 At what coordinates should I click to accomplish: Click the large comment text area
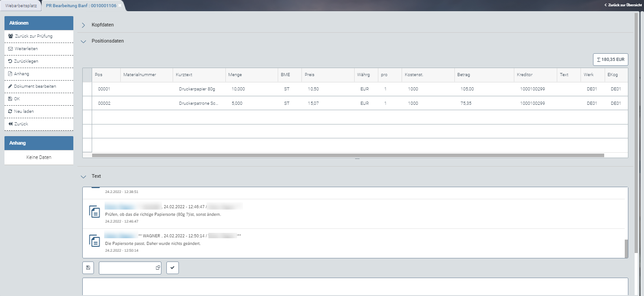tap(355, 286)
